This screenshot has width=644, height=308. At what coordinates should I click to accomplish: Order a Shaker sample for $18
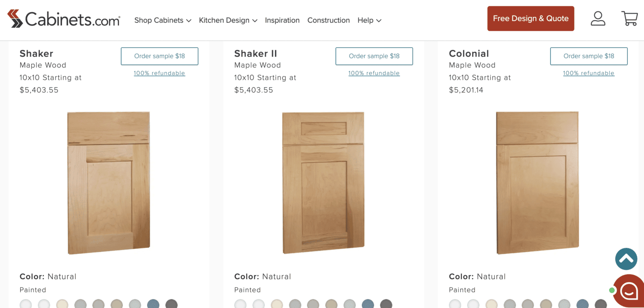pyautogui.click(x=159, y=56)
